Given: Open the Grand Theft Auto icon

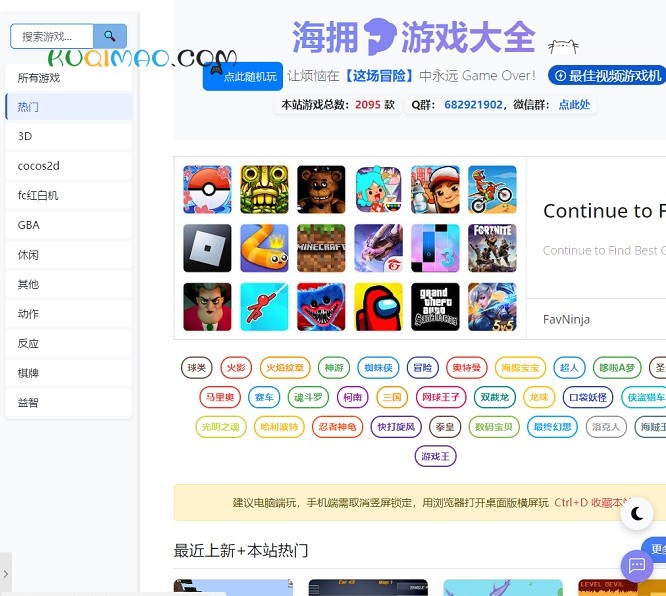Looking at the screenshot, I should 435,307.
